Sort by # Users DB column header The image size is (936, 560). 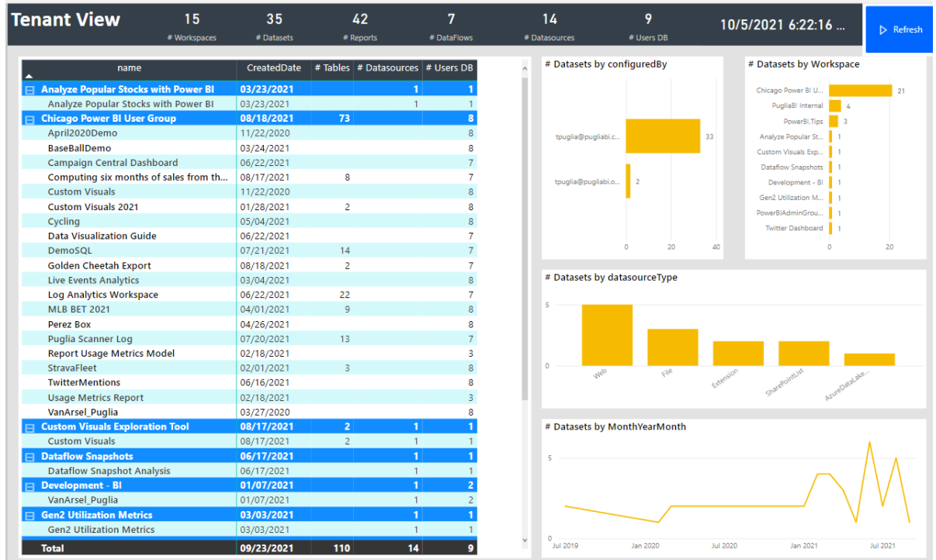(449, 68)
